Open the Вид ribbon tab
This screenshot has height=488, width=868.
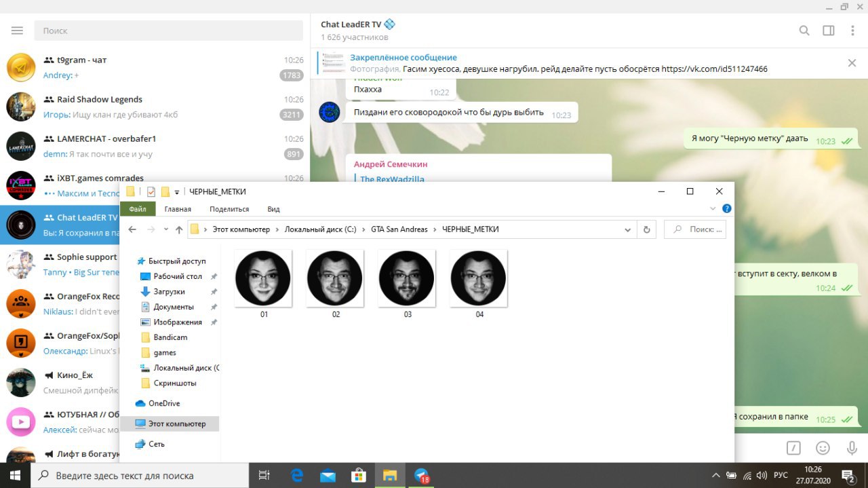[x=273, y=209]
